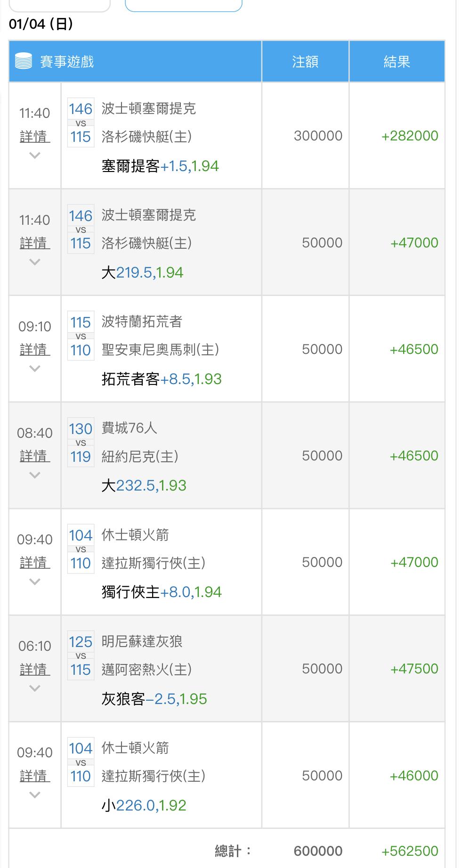Open 詳情 for the 塞爾提客+1.5 bet
Image resolution: width=462 pixels, height=868 pixels.
tap(35, 137)
